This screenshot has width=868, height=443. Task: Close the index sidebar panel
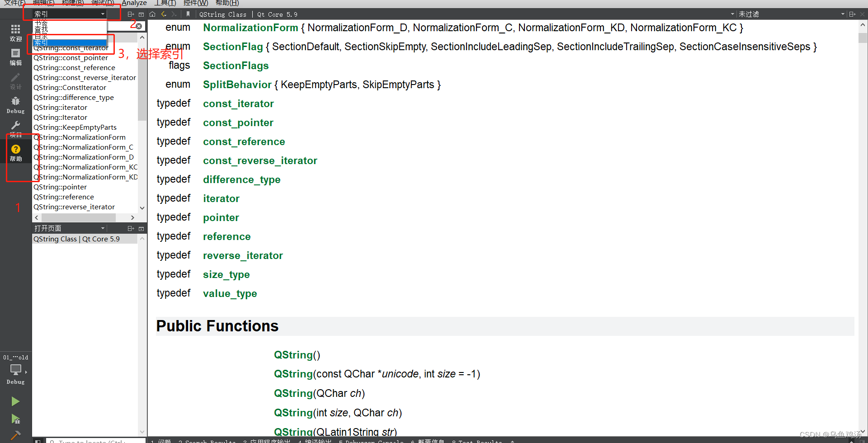[141, 14]
